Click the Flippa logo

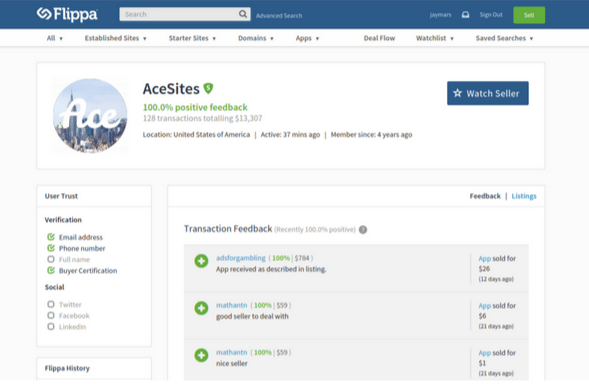(67, 14)
